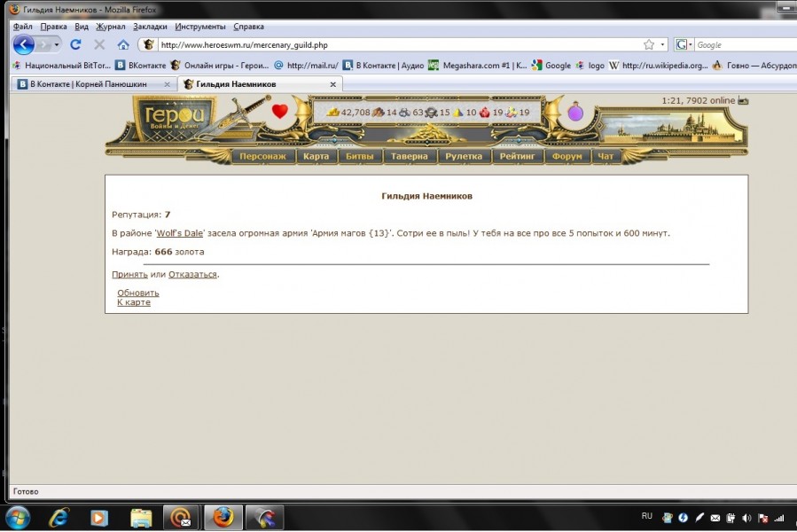Open the Google bookmark in bookmarks bar

click(x=551, y=65)
